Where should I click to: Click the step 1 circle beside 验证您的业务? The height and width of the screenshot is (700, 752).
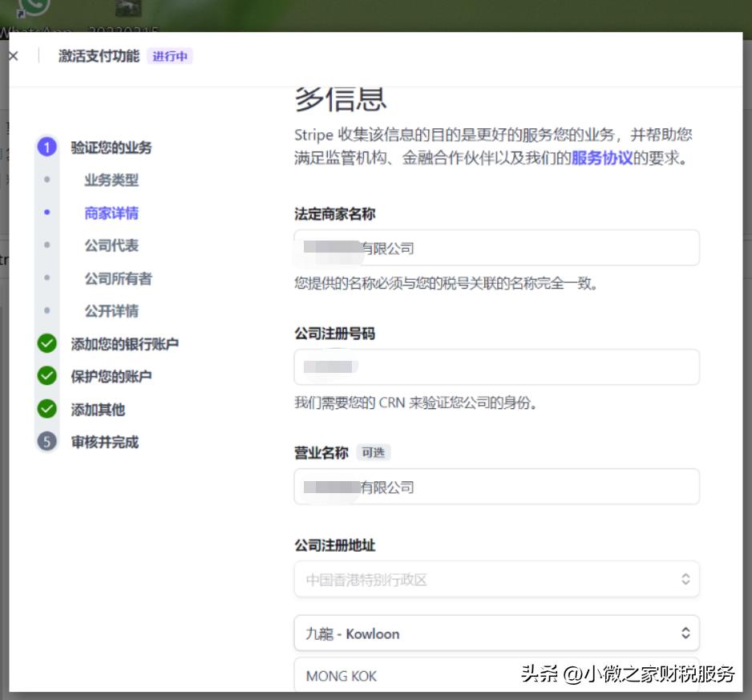[48, 148]
